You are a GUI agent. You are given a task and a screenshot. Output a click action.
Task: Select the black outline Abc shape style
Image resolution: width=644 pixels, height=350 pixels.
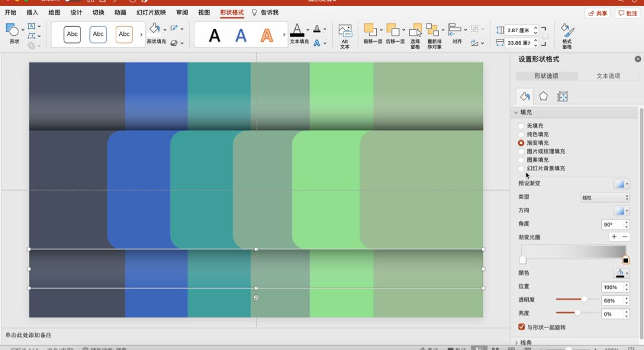72,35
